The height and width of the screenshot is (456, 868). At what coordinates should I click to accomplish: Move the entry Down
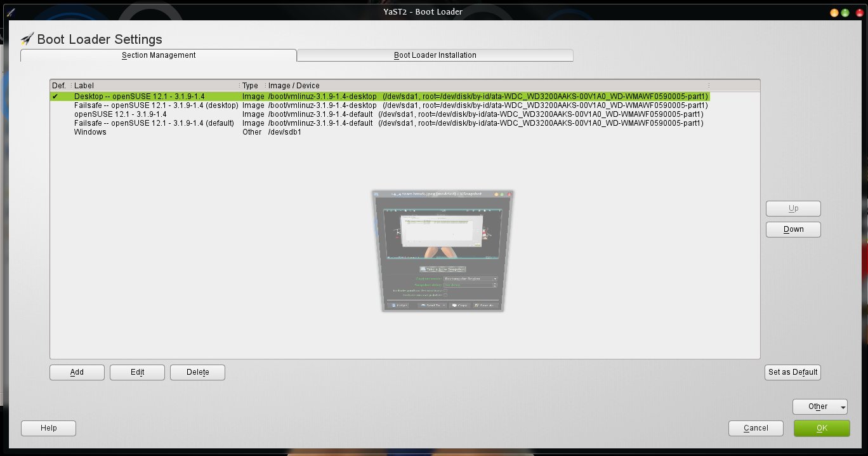point(793,229)
